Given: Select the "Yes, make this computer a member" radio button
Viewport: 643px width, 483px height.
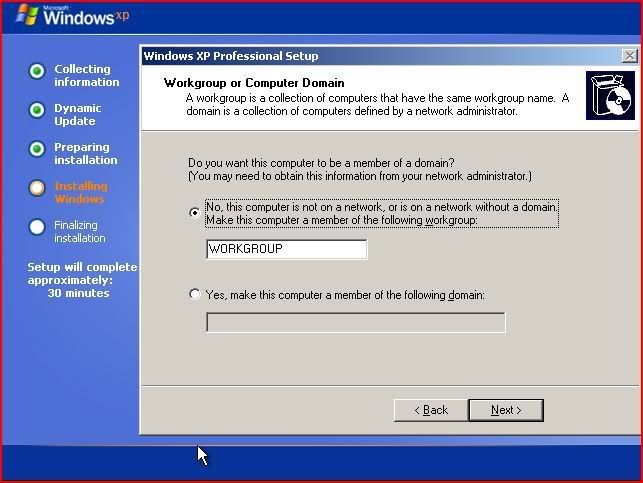Looking at the screenshot, I should (194, 295).
